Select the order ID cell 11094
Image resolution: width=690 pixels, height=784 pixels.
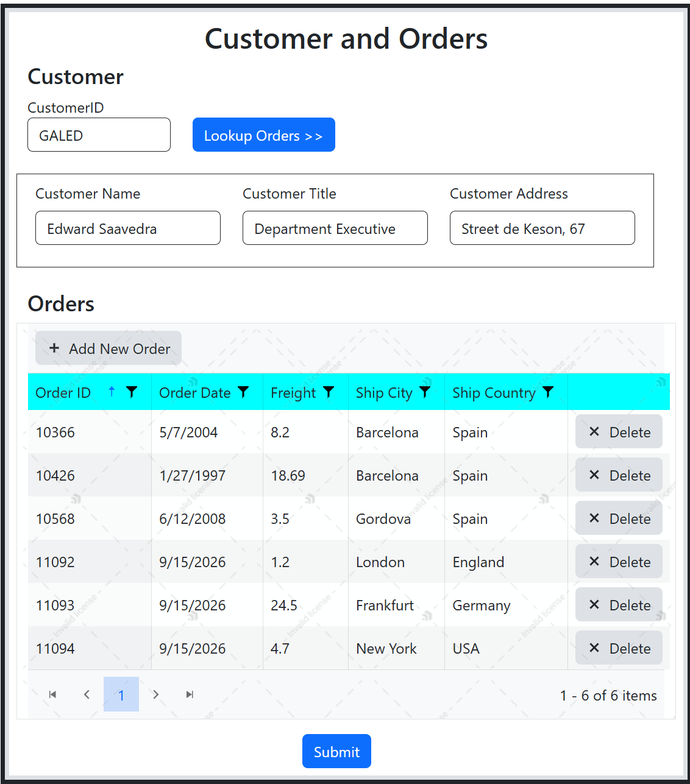90,648
